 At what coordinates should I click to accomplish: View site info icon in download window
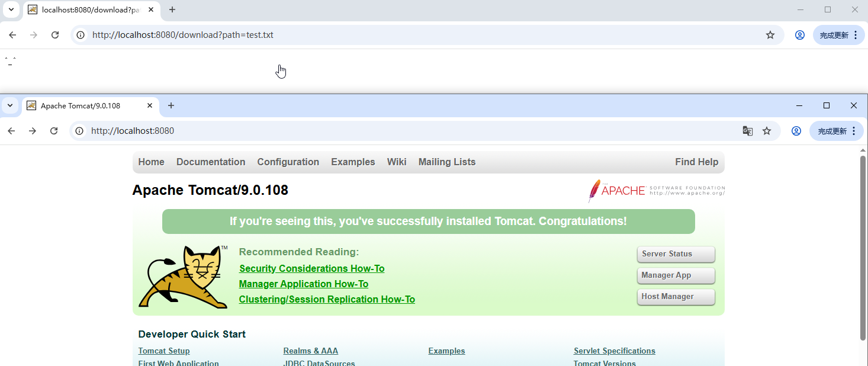click(81, 35)
